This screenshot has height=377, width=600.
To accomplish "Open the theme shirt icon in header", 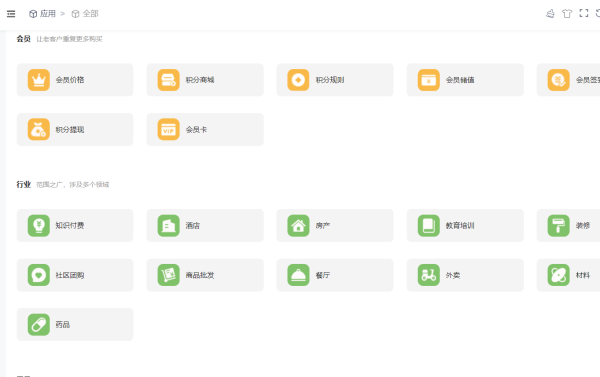I will [567, 13].
